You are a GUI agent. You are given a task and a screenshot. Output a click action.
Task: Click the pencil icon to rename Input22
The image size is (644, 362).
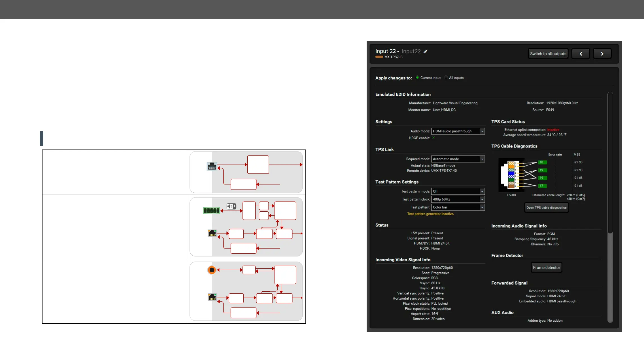point(425,52)
